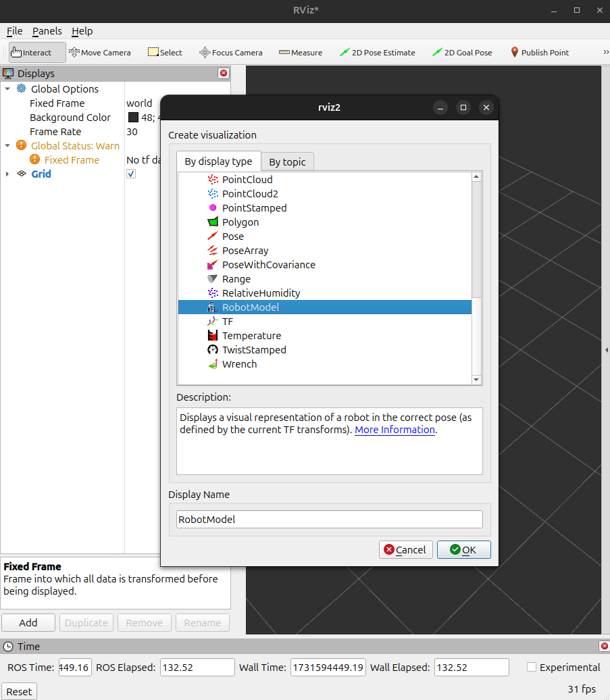The image size is (610, 700).
Task: Activate the Publish Point tool
Action: click(540, 52)
